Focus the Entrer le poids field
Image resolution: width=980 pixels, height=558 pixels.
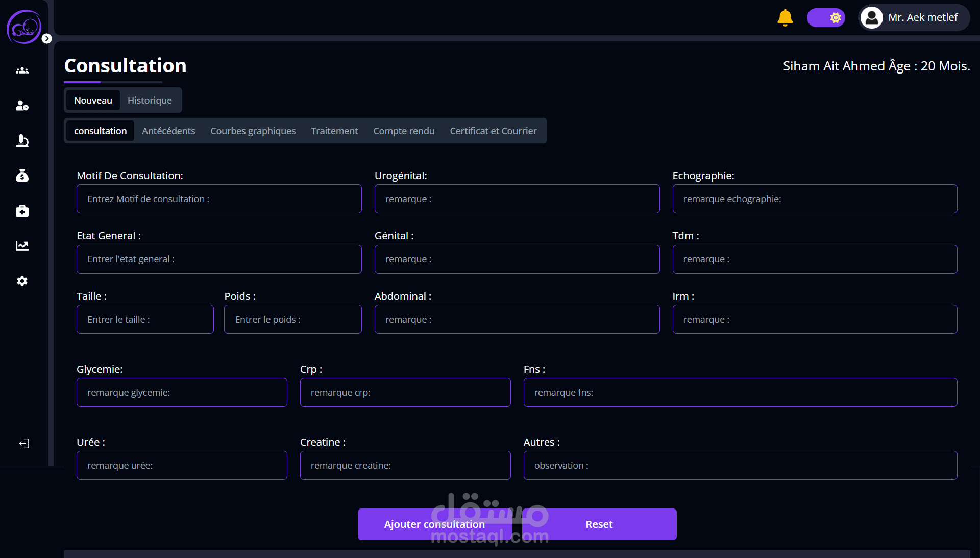coord(292,319)
